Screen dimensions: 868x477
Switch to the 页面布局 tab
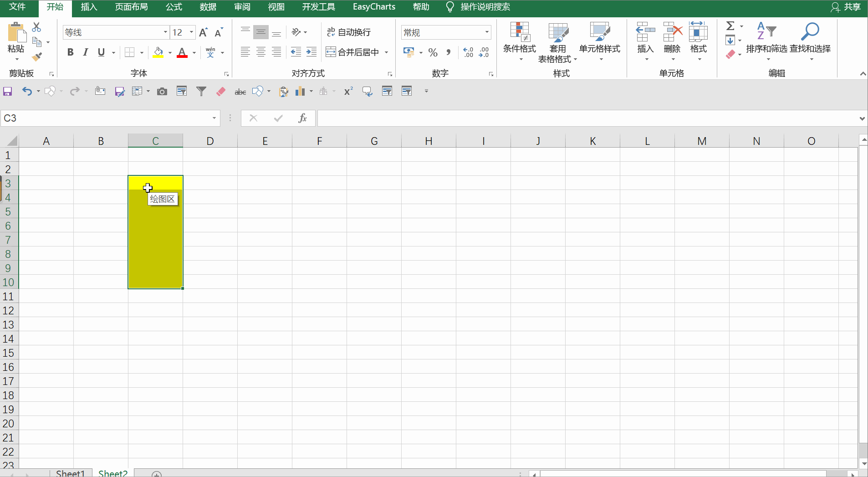pos(131,7)
